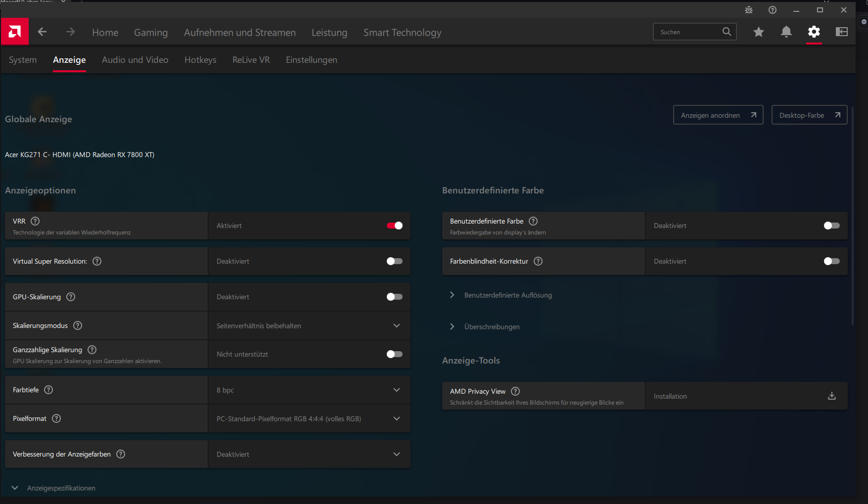Click Desktop-Farbe button
868x504 pixels.
pyautogui.click(x=809, y=115)
